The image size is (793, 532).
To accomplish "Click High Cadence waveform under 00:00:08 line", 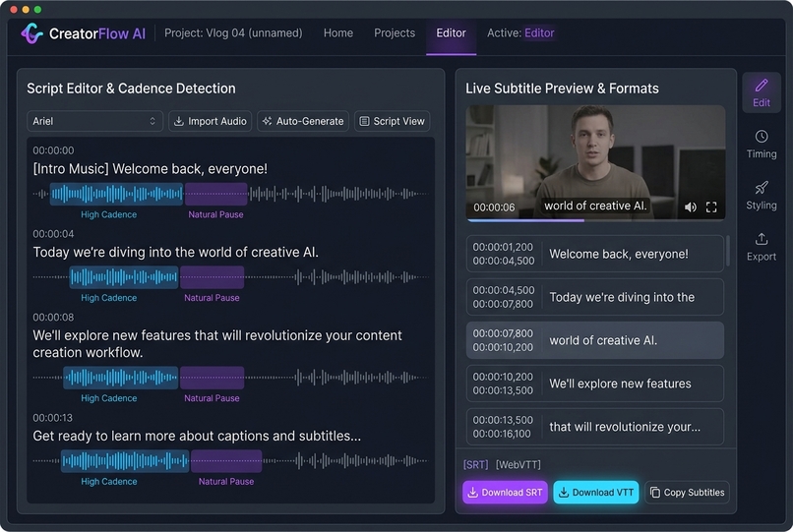I will 120,378.
